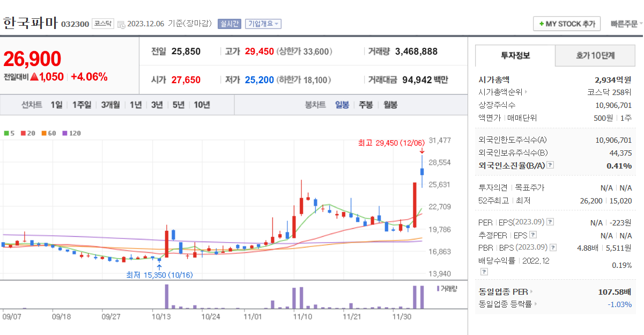
Task: Expand the 빠른주문 dropdown
Action: 627,24
